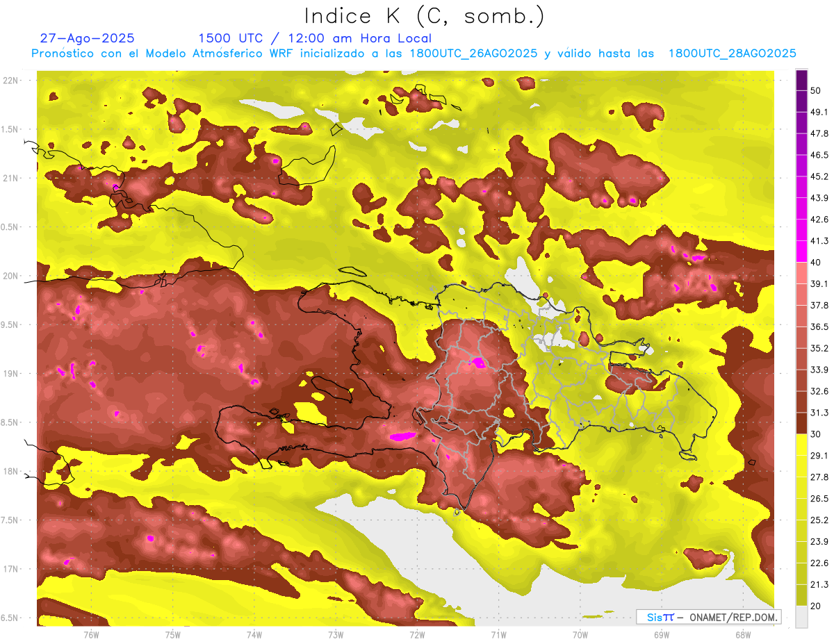Click the colorbar value '29.1'

click(x=819, y=456)
